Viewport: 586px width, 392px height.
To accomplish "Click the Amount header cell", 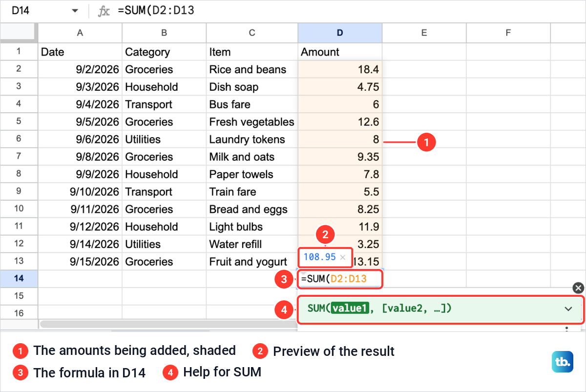I will pyautogui.click(x=340, y=52).
